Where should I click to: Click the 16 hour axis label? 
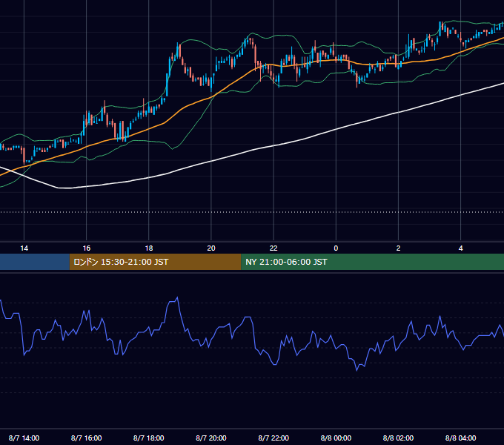tap(87, 248)
